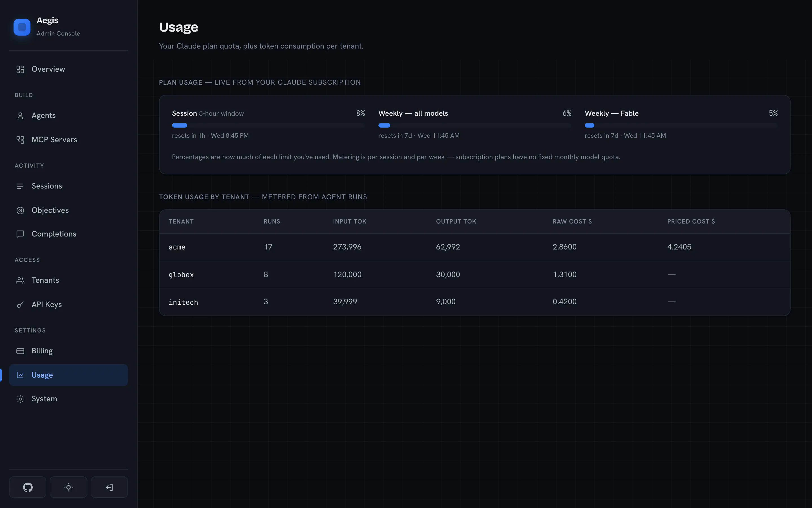Image resolution: width=812 pixels, height=508 pixels.
Task: Click the PRICED COST $ column header
Action: pos(691,222)
